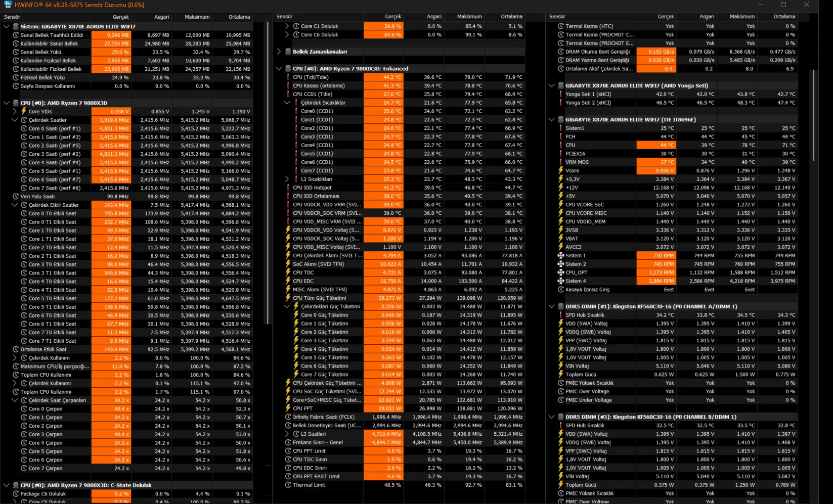
Task: Collapse the C-State Doluluk sensor group
Action: (6, 485)
